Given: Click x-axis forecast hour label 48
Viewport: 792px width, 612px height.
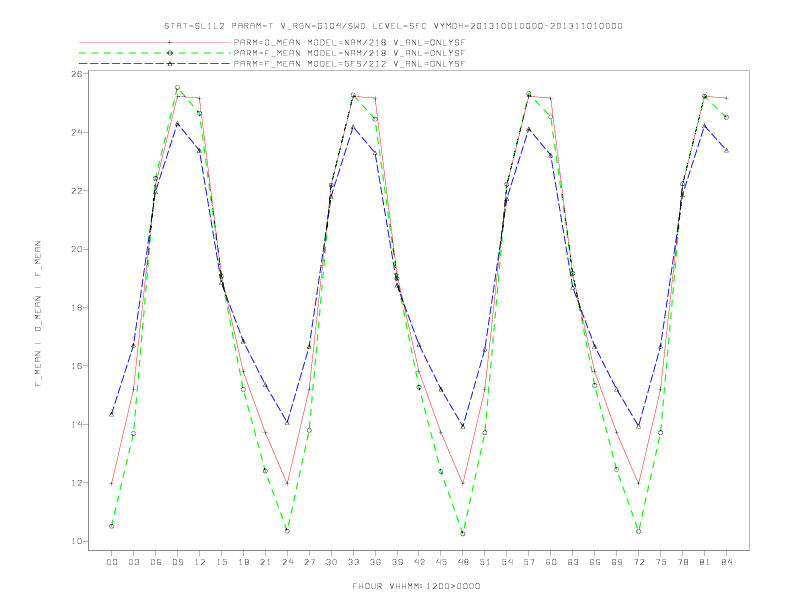Looking at the screenshot, I should [463, 562].
